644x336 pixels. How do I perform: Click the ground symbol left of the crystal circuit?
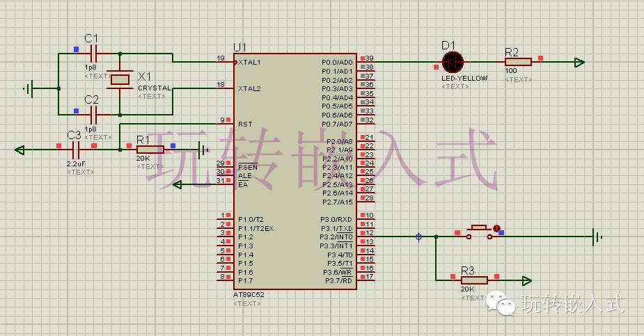(29, 88)
